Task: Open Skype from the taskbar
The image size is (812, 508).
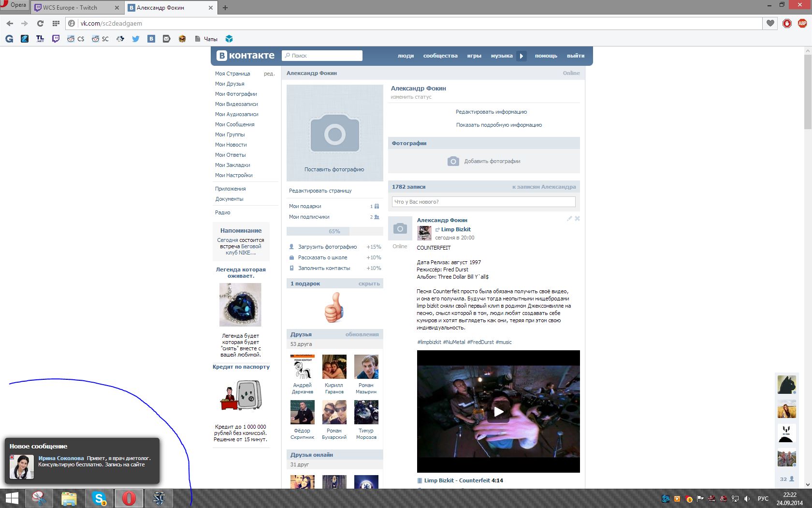Action: (x=99, y=498)
